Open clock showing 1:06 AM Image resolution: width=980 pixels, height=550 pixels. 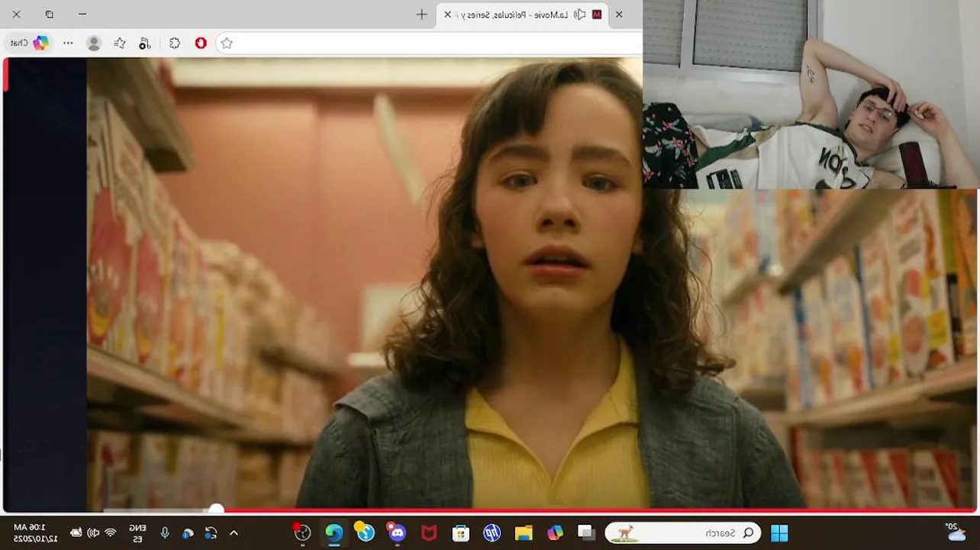[x=35, y=532]
